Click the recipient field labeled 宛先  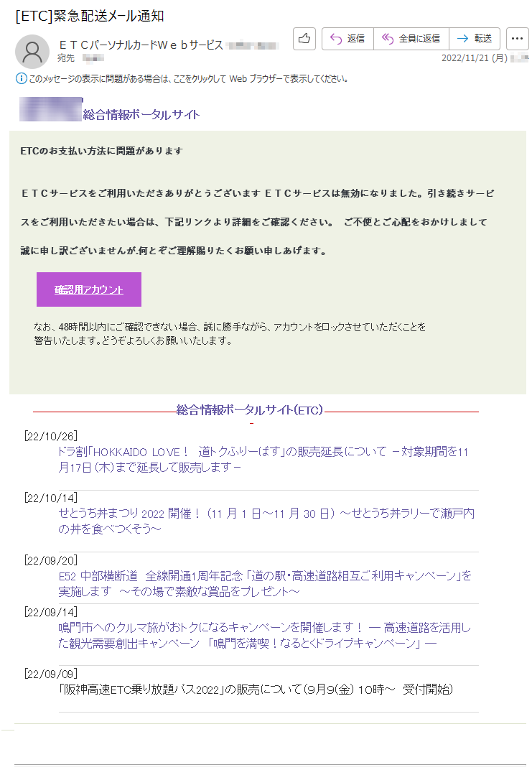click(x=66, y=58)
